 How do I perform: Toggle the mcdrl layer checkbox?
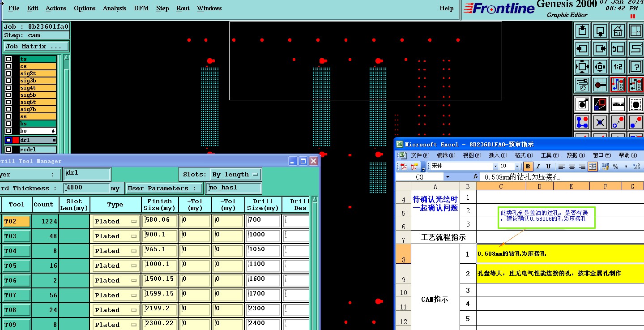pos(9,150)
